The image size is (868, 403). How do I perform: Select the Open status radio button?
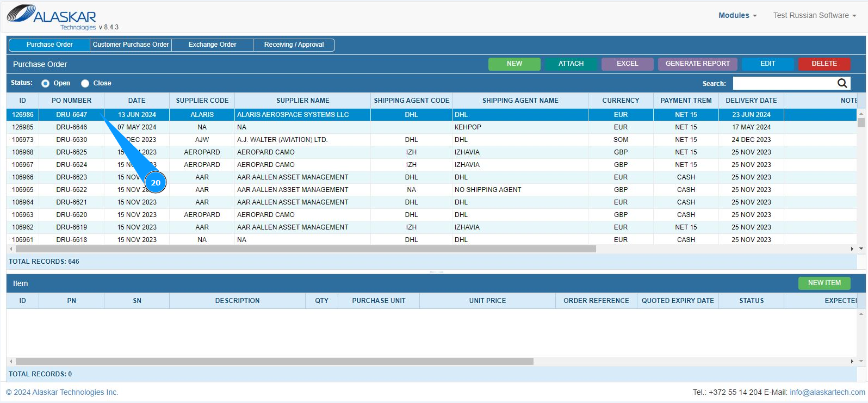click(46, 83)
